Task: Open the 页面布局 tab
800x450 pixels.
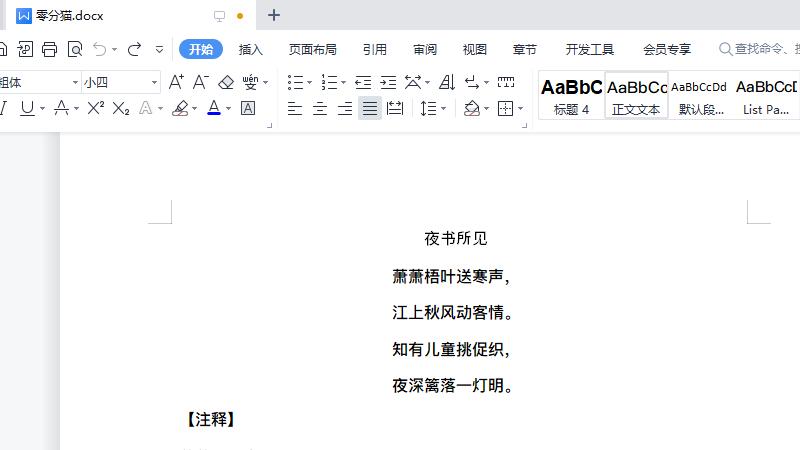Action: [313, 49]
